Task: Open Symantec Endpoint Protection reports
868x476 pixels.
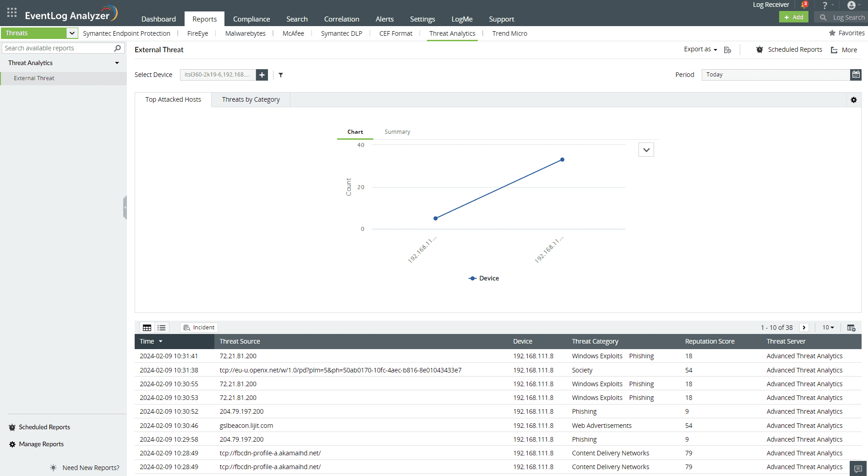Action: pyautogui.click(x=126, y=33)
